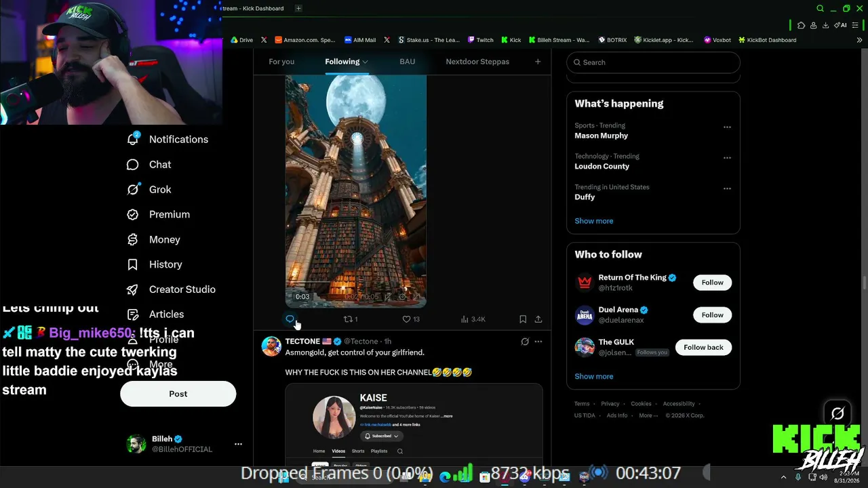868x488 pixels.
Task: Go to the Premium page
Action: click(x=159, y=215)
